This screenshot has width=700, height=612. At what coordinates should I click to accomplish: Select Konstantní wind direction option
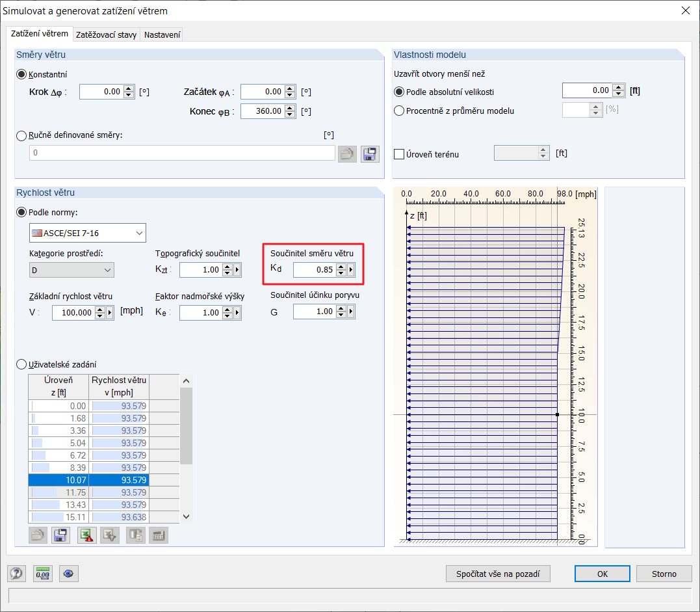click(21, 74)
